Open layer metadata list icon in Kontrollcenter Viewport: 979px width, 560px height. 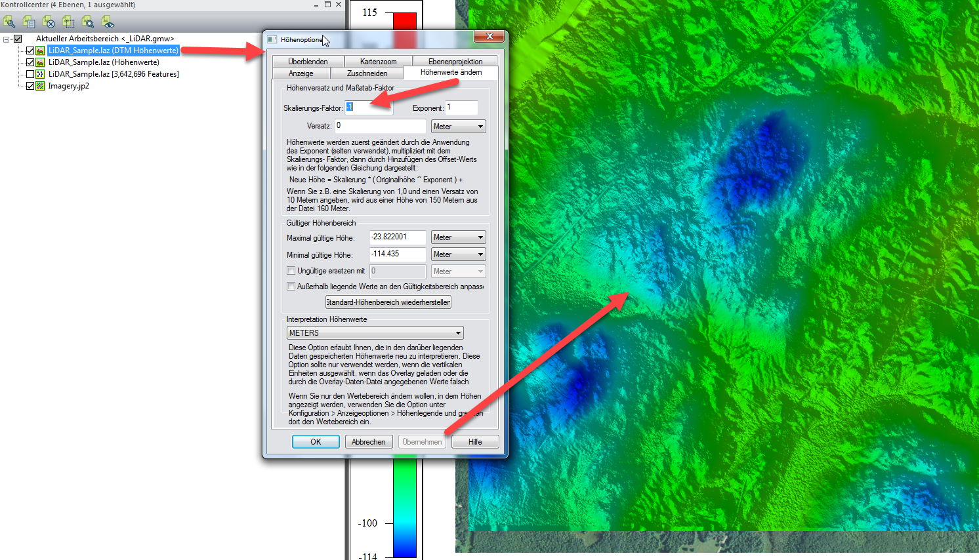point(29,22)
